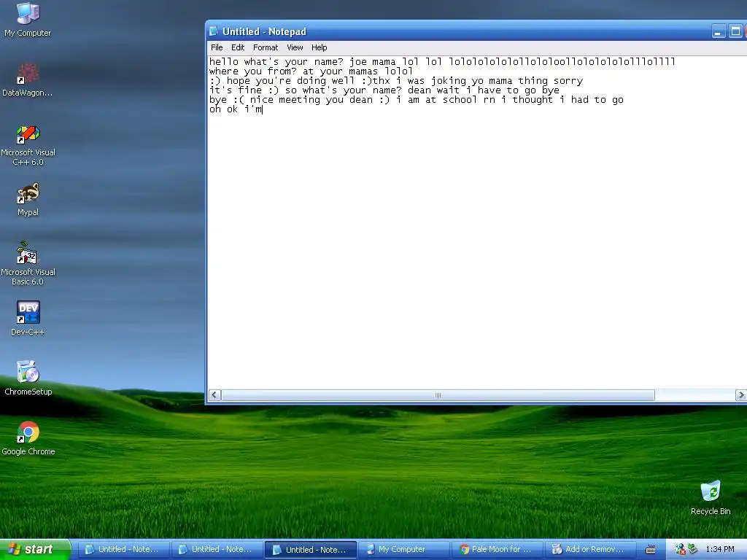Switch to the first Untitled - Notepad taskbar button
Viewport: 747px width, 560px height.
click(123, 550)
